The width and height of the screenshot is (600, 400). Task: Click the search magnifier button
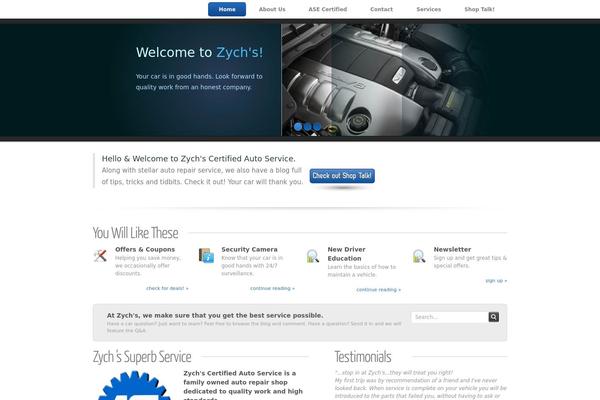point(494,317)
